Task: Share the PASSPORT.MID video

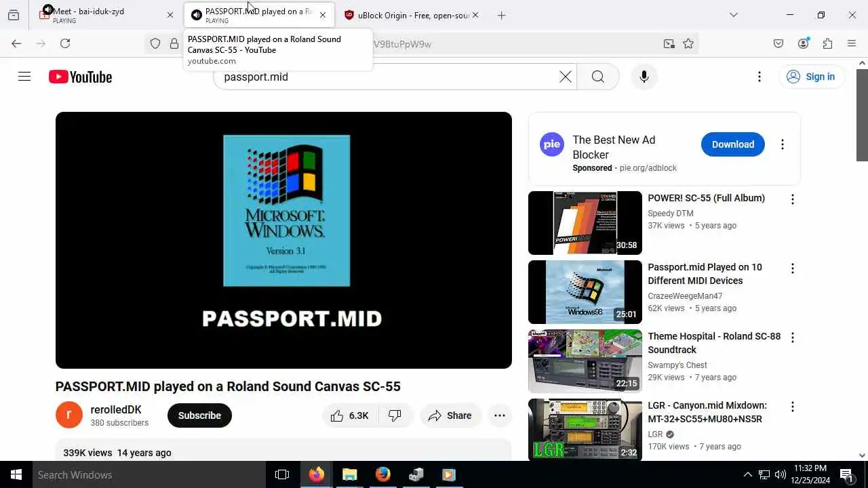Action: click(450, 415)
